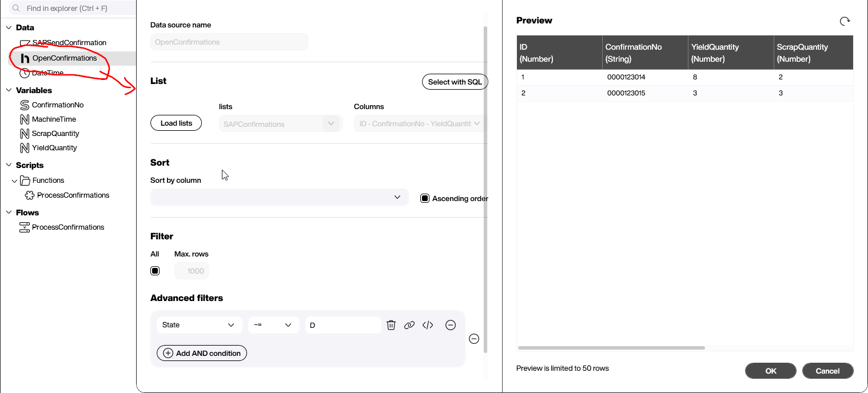The height and width of the screenshot is (393, 868).
Task: Click the Find in explorer search field
Action: click(x=69, y=8)
